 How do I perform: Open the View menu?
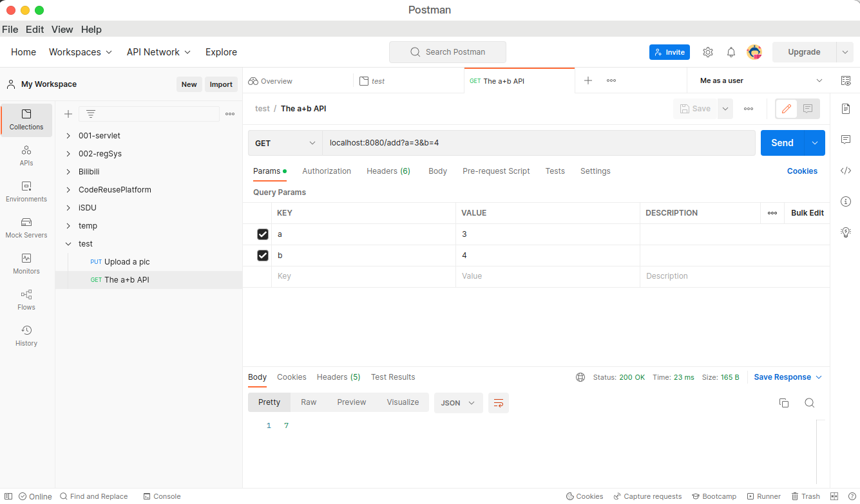click(62, 30)
